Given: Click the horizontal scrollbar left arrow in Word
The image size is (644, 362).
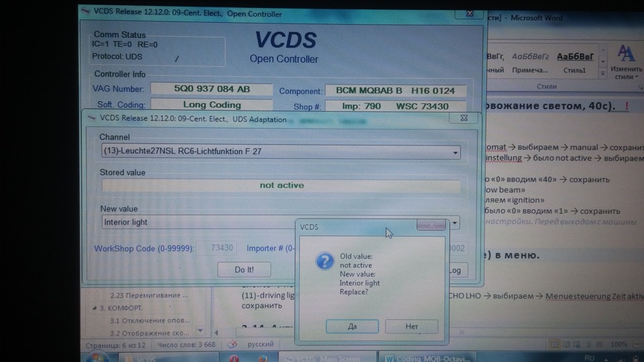Looking at the screenshot, I should point(217,333).
